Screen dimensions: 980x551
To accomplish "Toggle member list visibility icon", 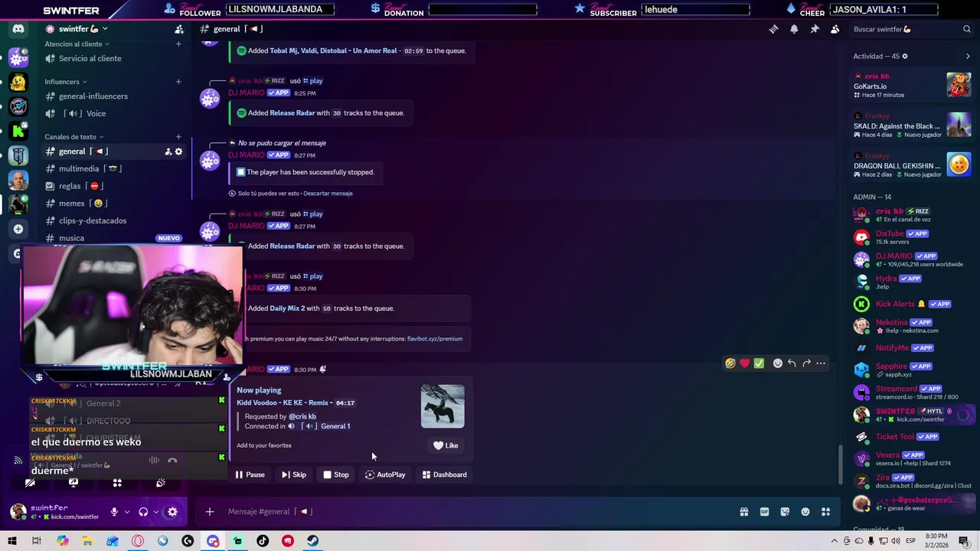I will tap(835, 29).
